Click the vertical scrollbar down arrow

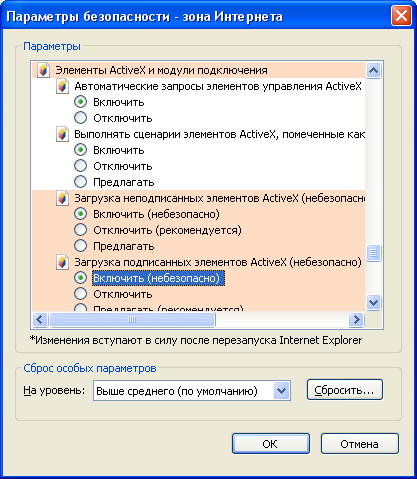373,303
